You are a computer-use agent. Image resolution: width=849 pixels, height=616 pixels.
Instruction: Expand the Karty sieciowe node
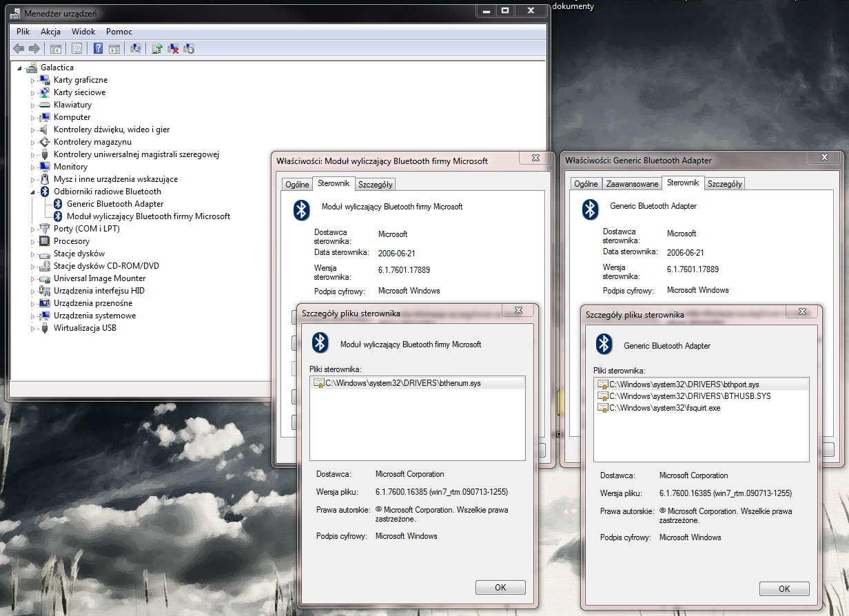[x=32, y=92]
